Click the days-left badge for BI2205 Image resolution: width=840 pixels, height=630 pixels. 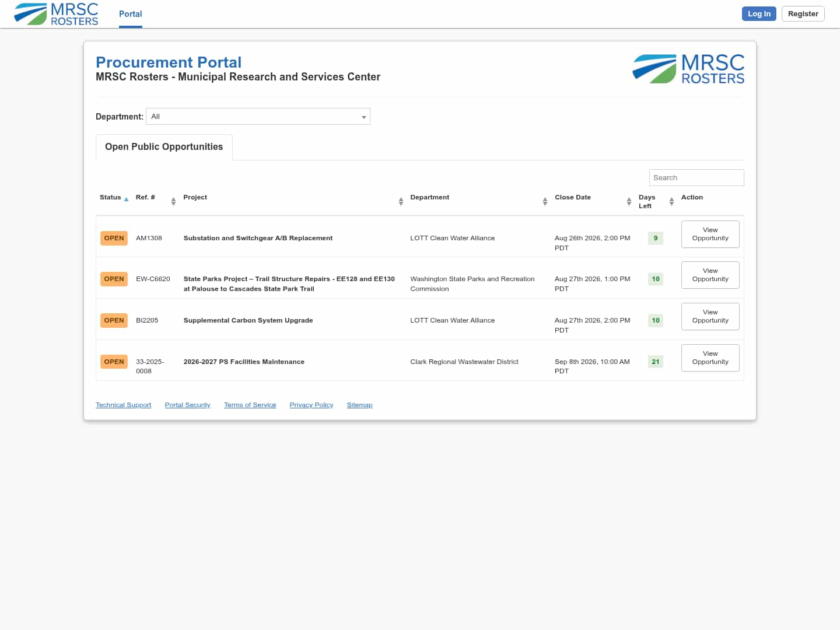pos(656,320)
